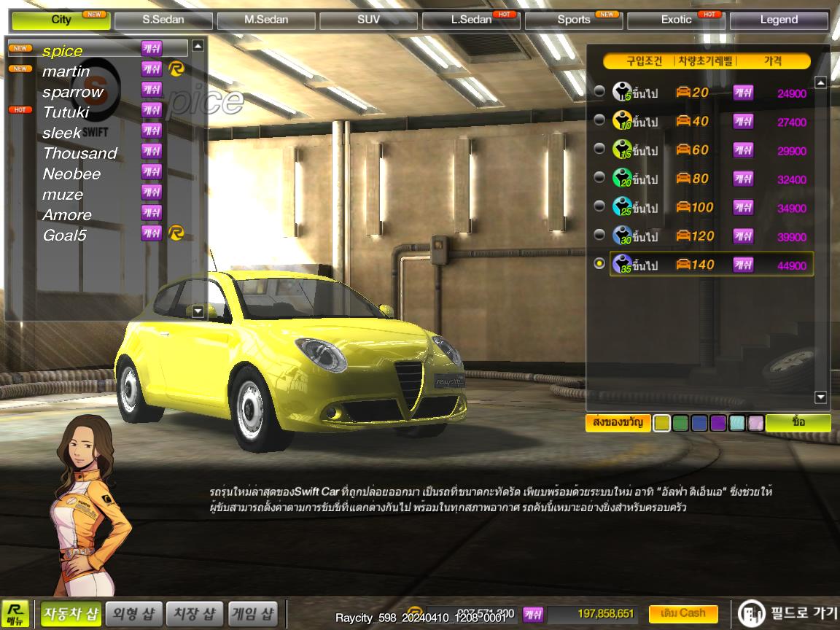840x630 pixels.
Task: Click the price list down arrow
Action: tap(820, 397)
